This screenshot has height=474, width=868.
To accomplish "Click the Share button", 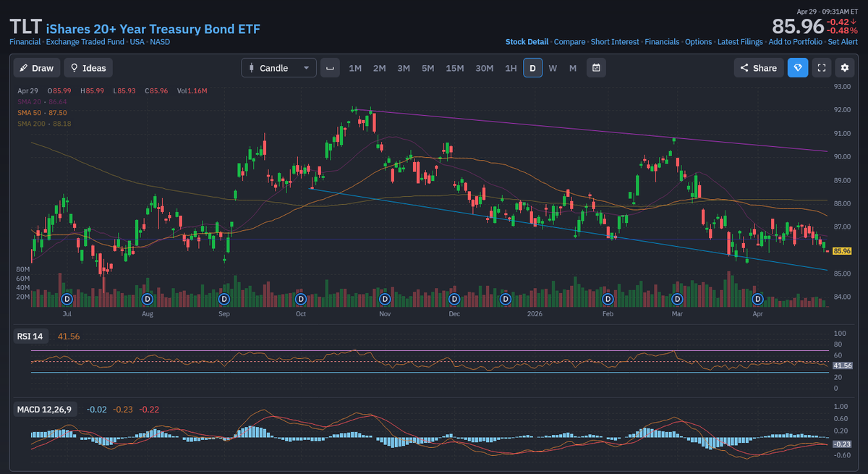I will (x=759, y=68).
